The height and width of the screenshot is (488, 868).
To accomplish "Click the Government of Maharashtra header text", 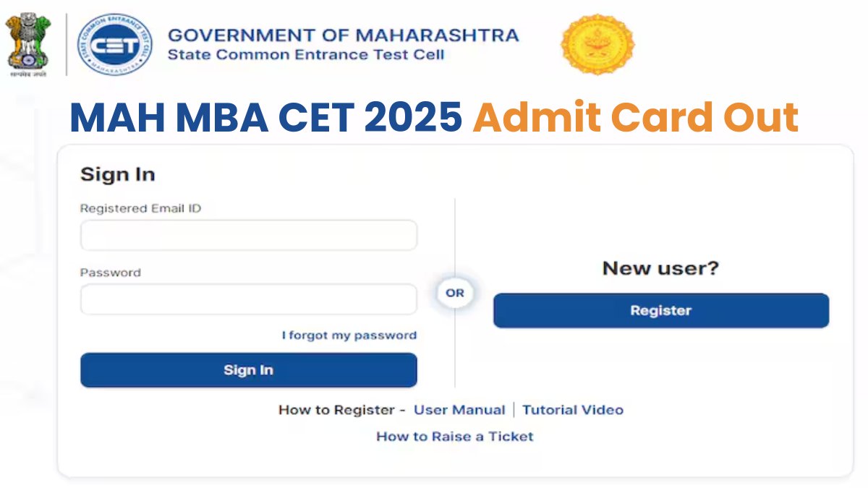I will [343, 35].
